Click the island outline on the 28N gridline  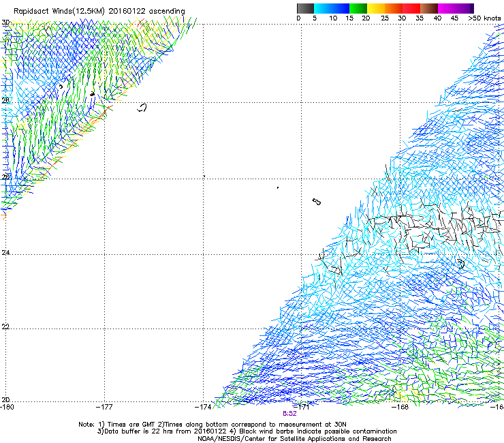(x=142, y=108)
